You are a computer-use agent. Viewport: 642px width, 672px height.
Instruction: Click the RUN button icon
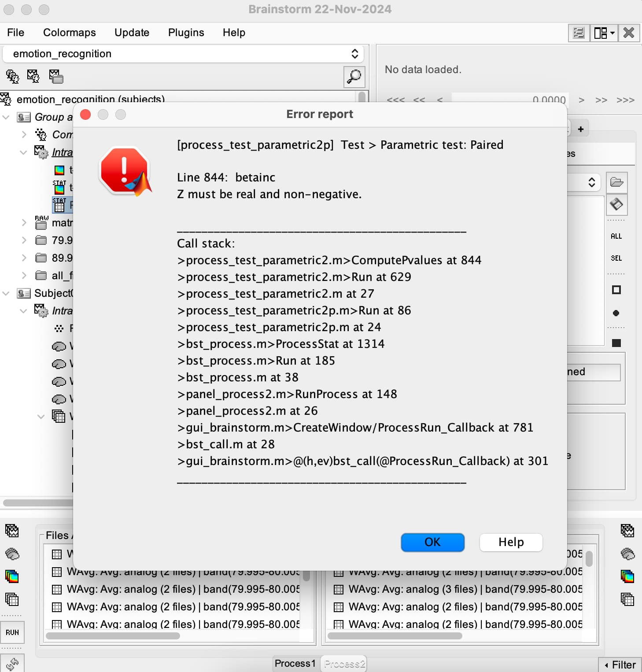click(12, 632)
